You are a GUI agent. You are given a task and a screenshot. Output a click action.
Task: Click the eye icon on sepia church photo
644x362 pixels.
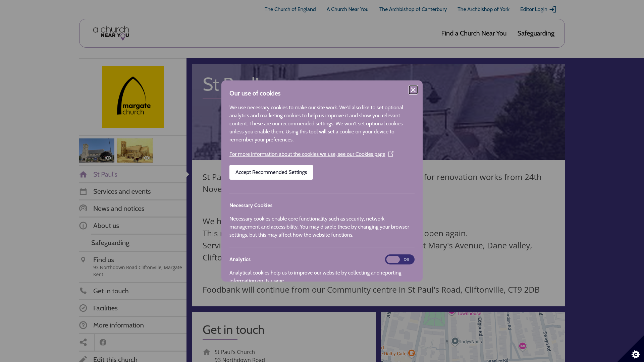pos(146,158)
